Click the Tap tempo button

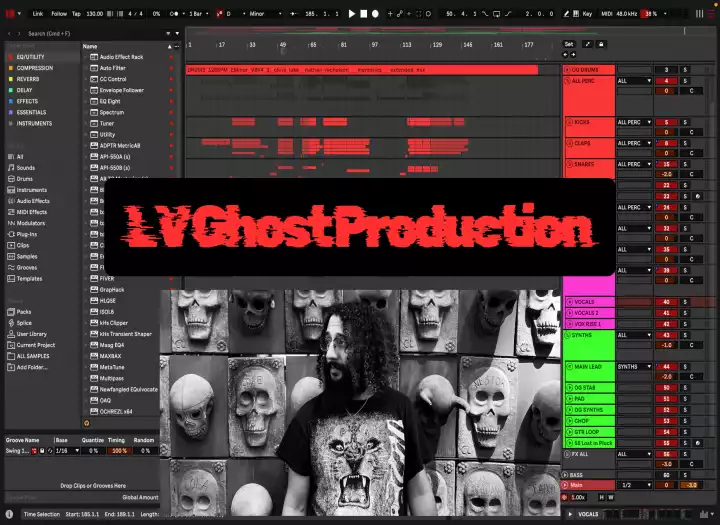pyautogui.click(x=76, y=14)
